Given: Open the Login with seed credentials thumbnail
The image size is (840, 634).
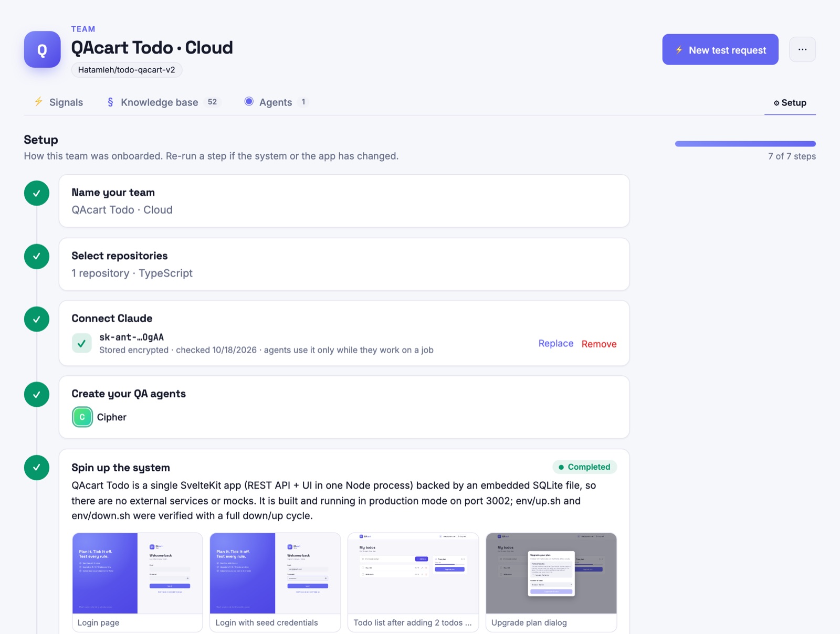Looking at the screenshot, I should tap(275, 582).
